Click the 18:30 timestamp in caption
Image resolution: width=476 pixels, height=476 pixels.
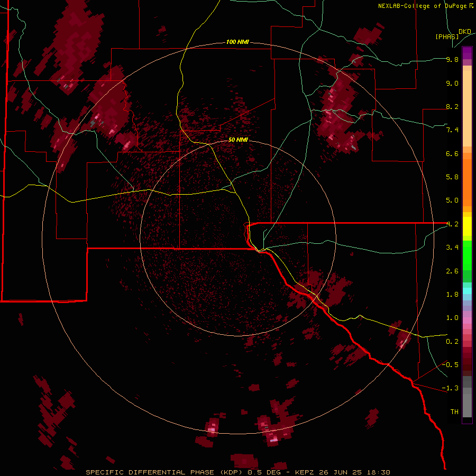click(378, 472)
